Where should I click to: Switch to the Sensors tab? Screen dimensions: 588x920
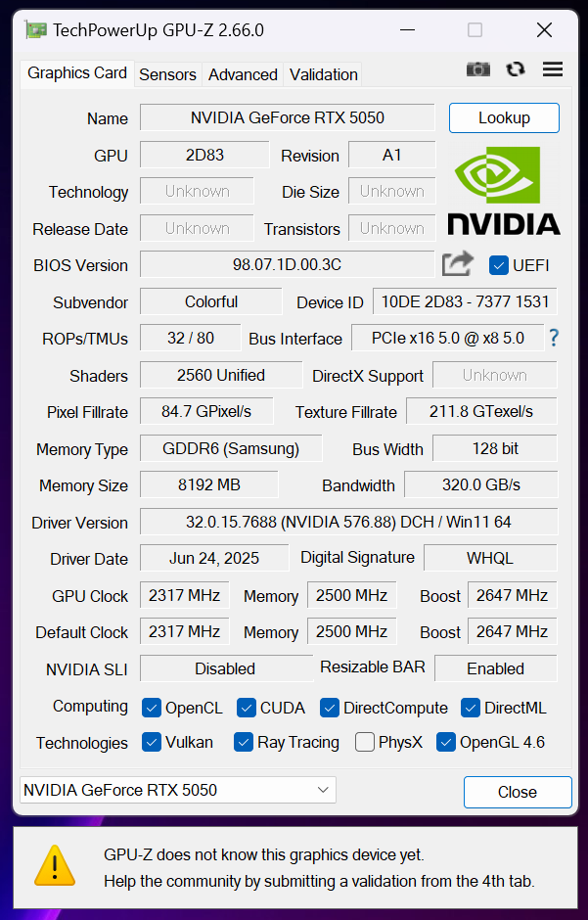point(167,74)
